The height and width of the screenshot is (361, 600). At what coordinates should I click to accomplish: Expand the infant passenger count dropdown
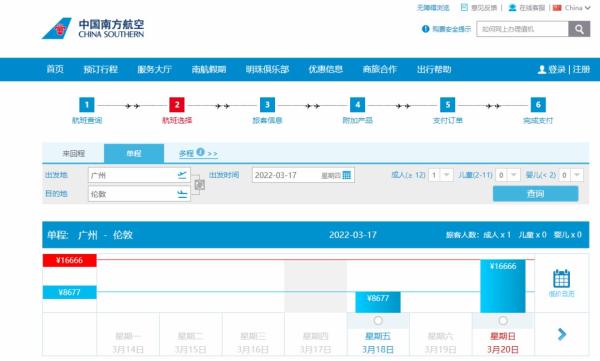click(577, 175)
